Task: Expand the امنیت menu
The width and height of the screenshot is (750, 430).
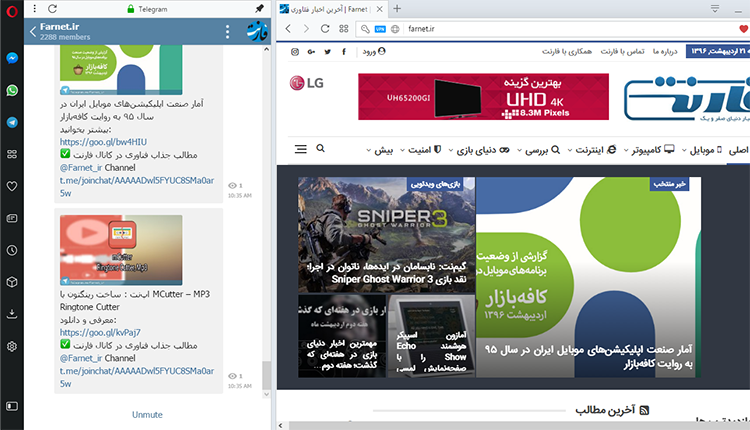Action: [x=421, y=150]
